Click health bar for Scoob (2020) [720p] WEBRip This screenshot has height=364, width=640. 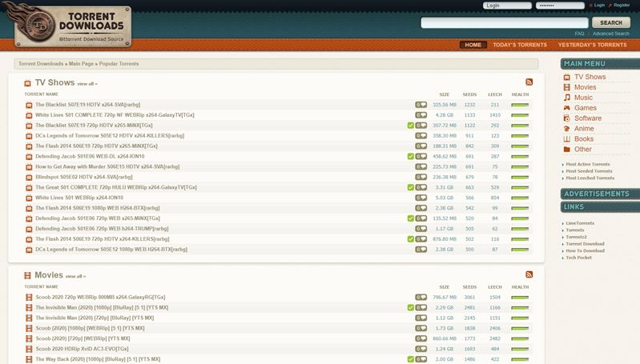tap(520, 338)
